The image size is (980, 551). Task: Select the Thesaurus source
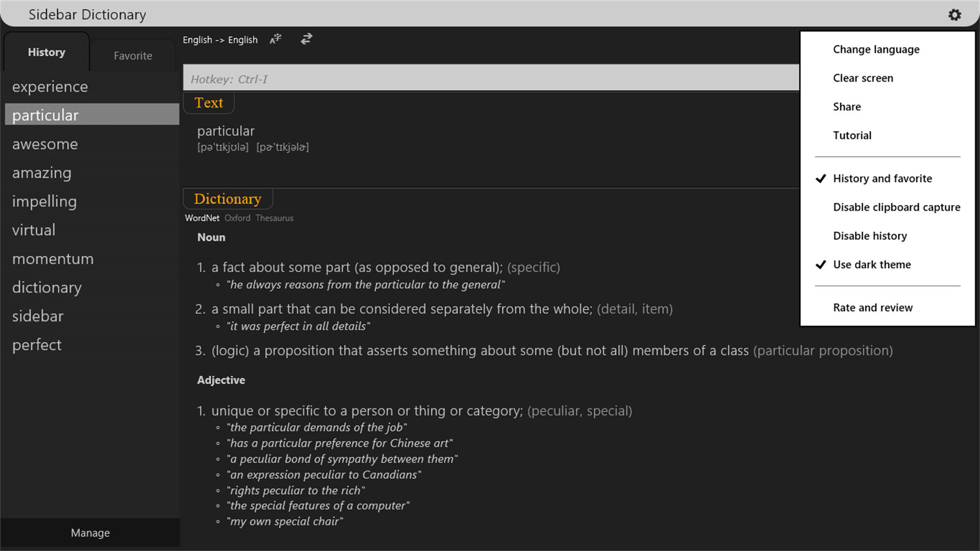click(x=274, y=217)
